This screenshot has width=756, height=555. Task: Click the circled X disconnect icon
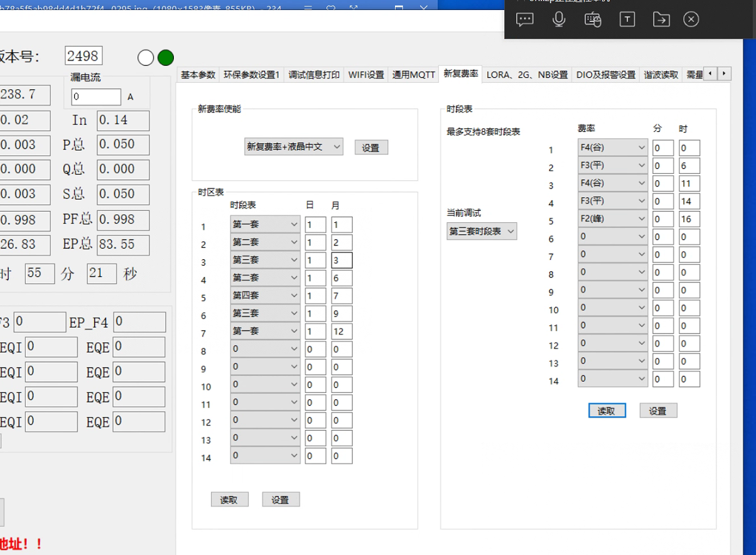pos(691,19)
